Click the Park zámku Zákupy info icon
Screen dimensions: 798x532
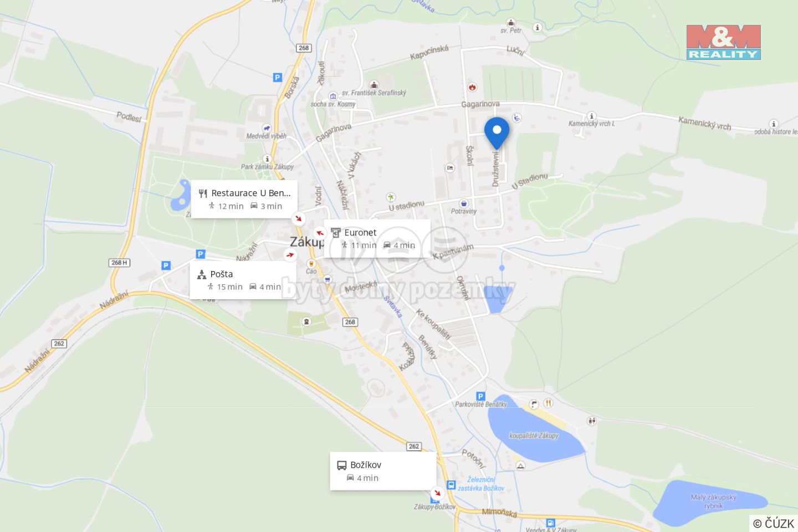(267, 159)
